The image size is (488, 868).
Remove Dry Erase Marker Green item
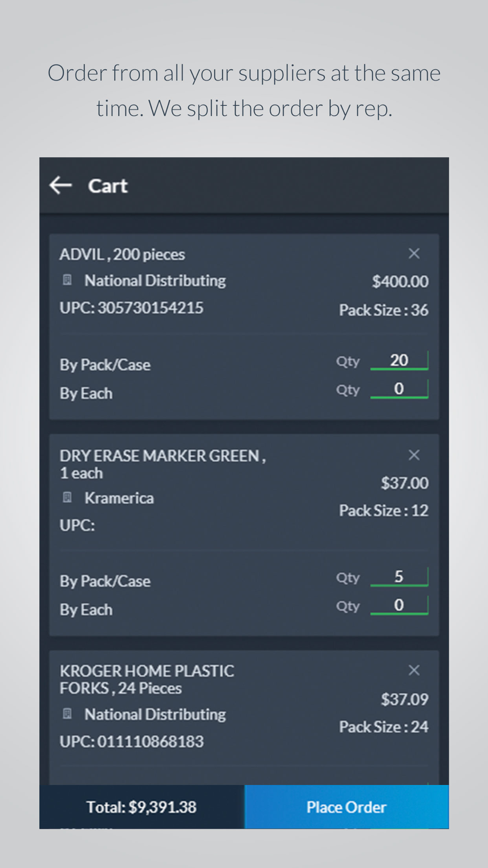(414, 455)
